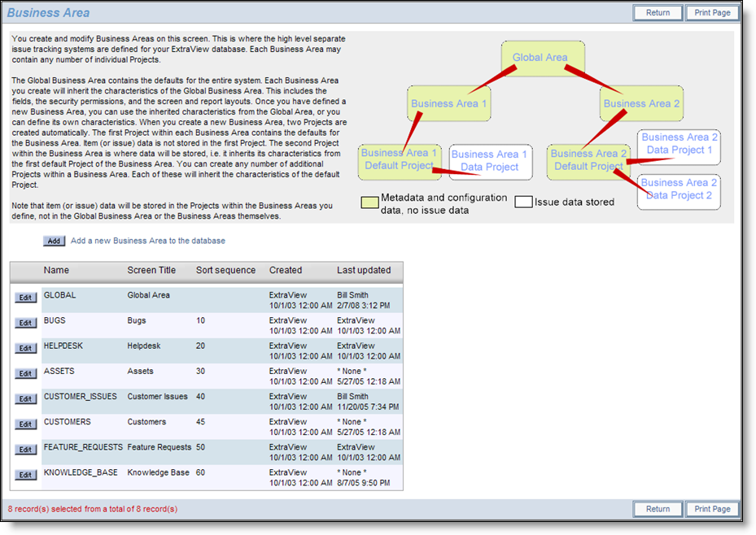Click the Name column header
This screenshot has width=756, height=535.
(x=56, y=270)
